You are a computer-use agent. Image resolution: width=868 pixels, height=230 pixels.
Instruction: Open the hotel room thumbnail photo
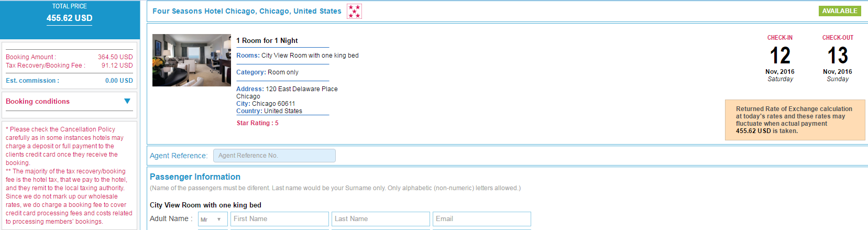coord(192,60)
